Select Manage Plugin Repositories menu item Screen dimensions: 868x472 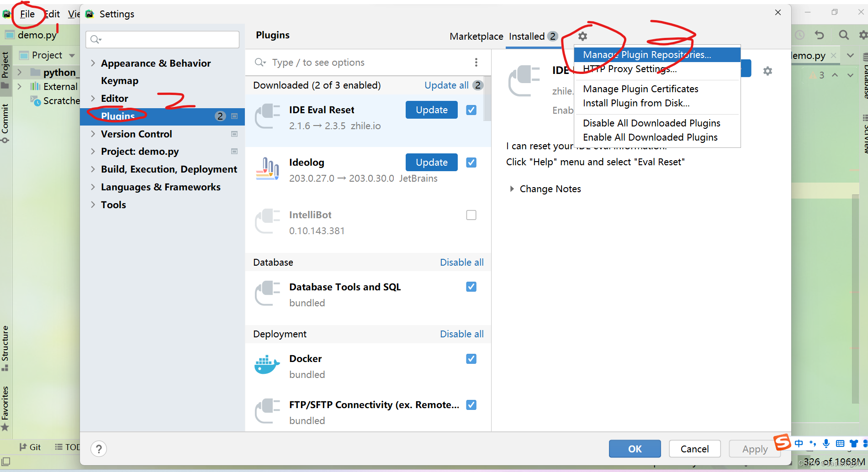coord(657,55)
